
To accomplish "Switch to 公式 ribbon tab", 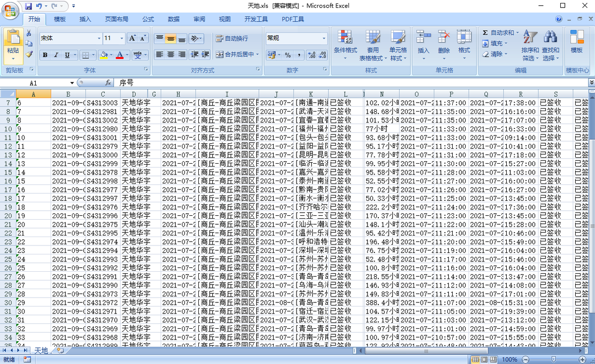I will pos(148,19).
